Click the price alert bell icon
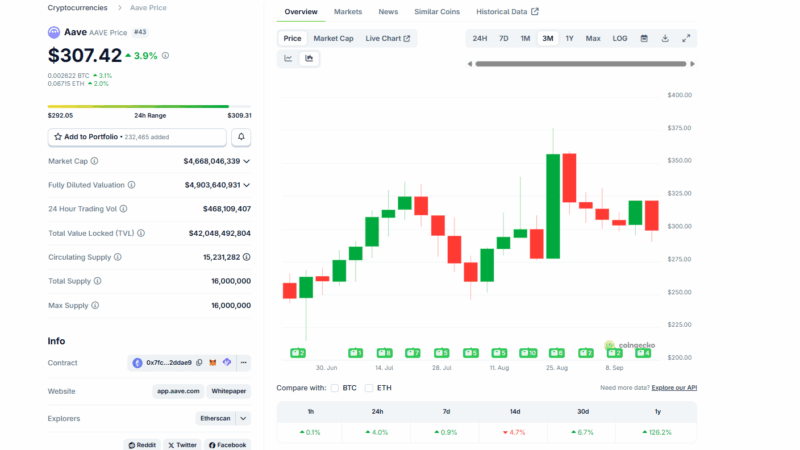The width and height of the screenshot is (800, 450). (241, 137)
